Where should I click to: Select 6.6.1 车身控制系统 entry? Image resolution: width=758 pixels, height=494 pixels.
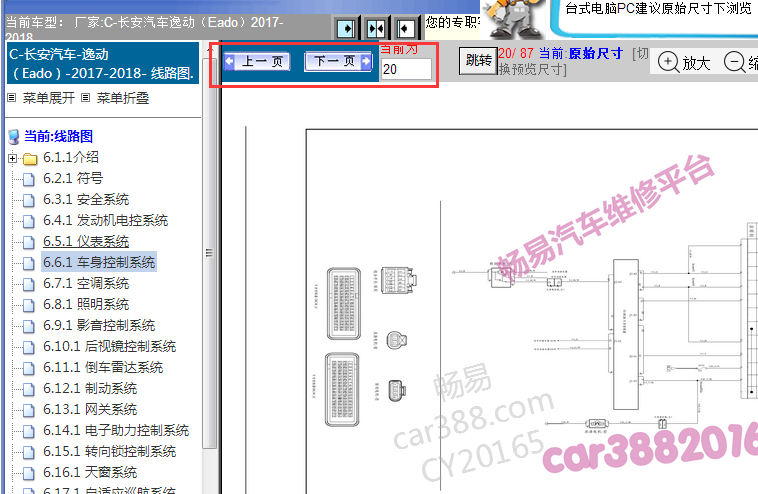(99, 262)
